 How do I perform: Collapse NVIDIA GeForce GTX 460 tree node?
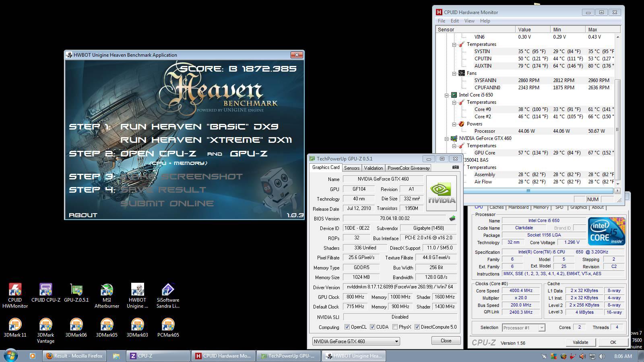click(446, 138)
